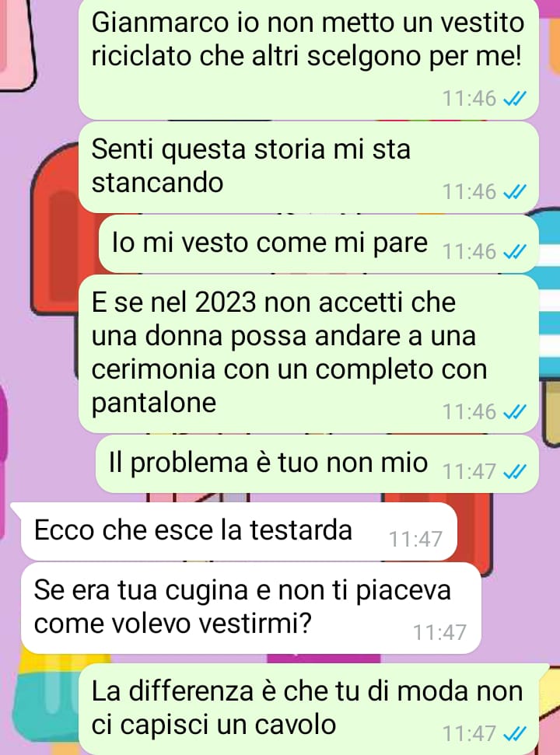Tap the 11:47 timestamp on "vestirmi?" message
Screen dimensions: 560x755
439,633
